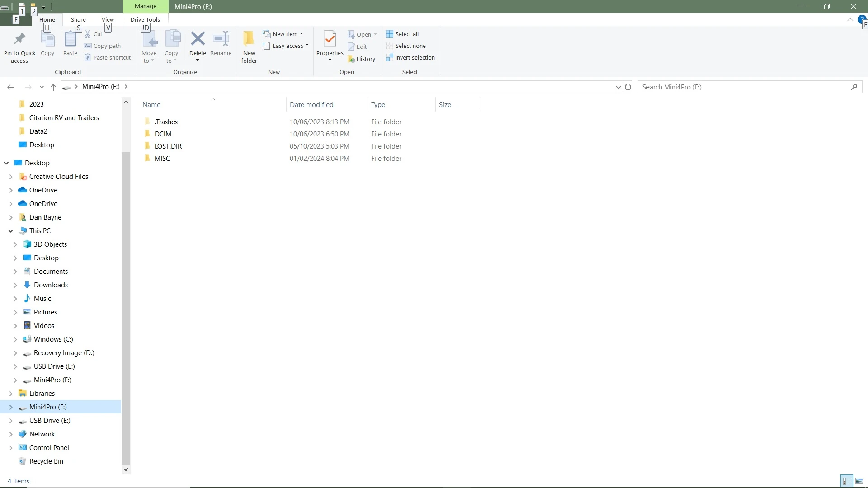Viewport: 868px width, 488px height.
Task: Collapse the ribbon with chevron
Action: (850, 19)
